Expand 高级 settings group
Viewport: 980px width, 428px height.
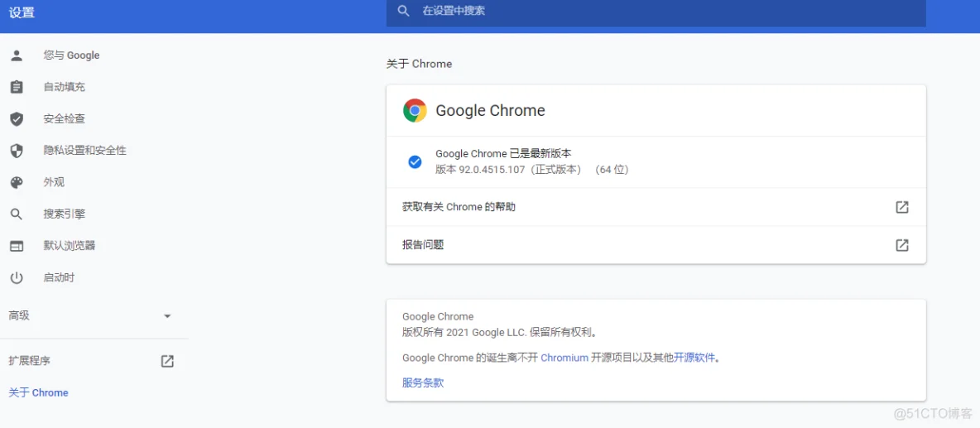(94, 316)
